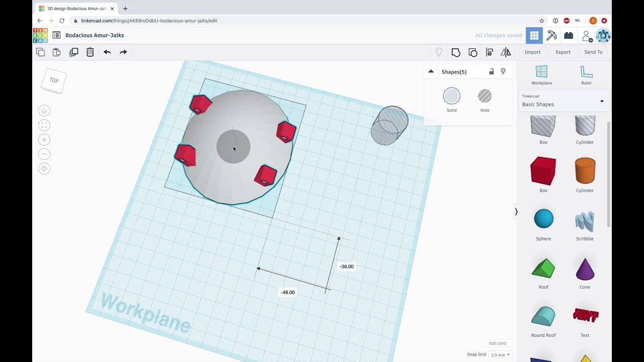
Task: Click the Paste icon in the toolbar
Action: click(57, 52)
